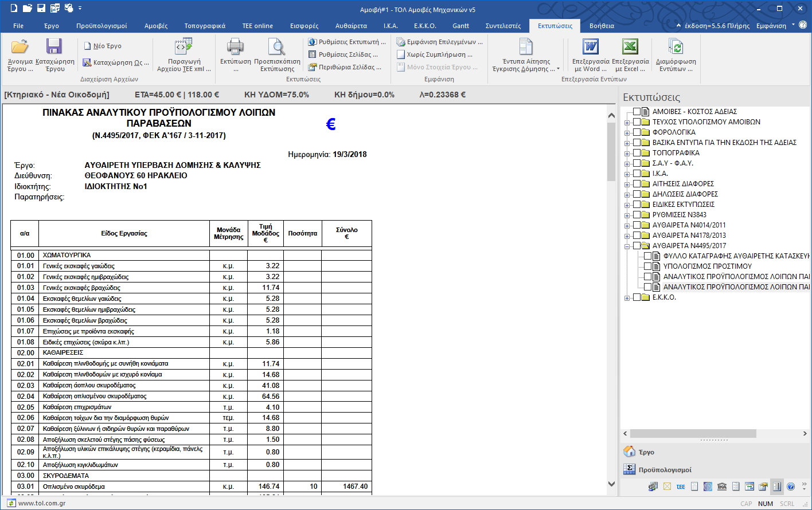Collapse the ΑΥΘΑΙΡΕΤΑ Ν4495/2017 tree node

(x=627, y=246)
